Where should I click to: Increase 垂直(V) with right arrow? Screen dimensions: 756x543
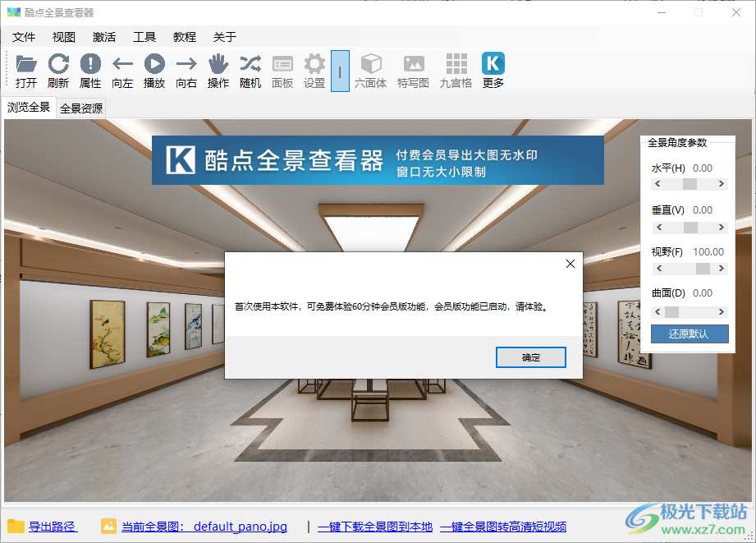722,228
